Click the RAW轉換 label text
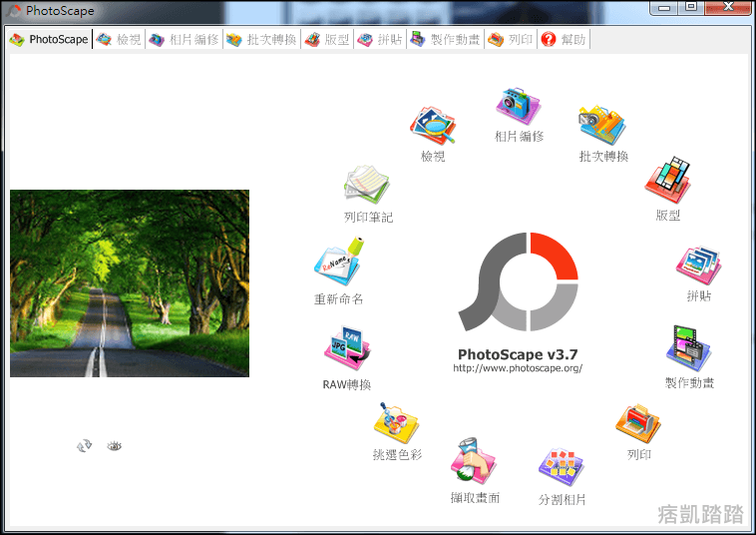756x535 pixels. tap(347, 384)
